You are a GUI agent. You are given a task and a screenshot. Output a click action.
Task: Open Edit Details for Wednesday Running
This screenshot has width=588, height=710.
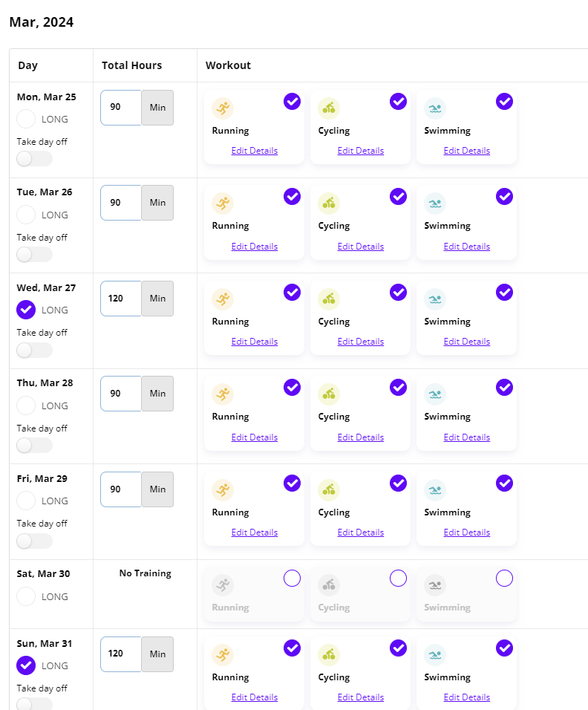[x=255, y=342]
